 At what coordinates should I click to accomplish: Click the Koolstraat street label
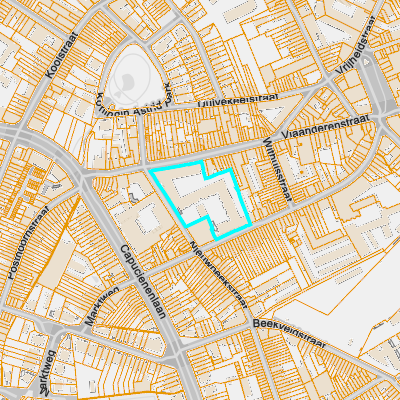pyautogui.click(x=61, y=55)
